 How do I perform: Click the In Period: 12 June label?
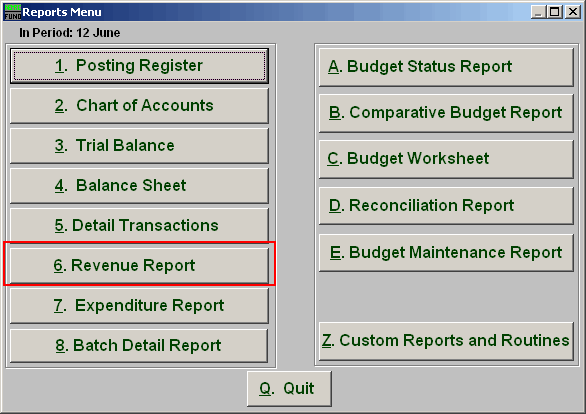coord(70,33)
